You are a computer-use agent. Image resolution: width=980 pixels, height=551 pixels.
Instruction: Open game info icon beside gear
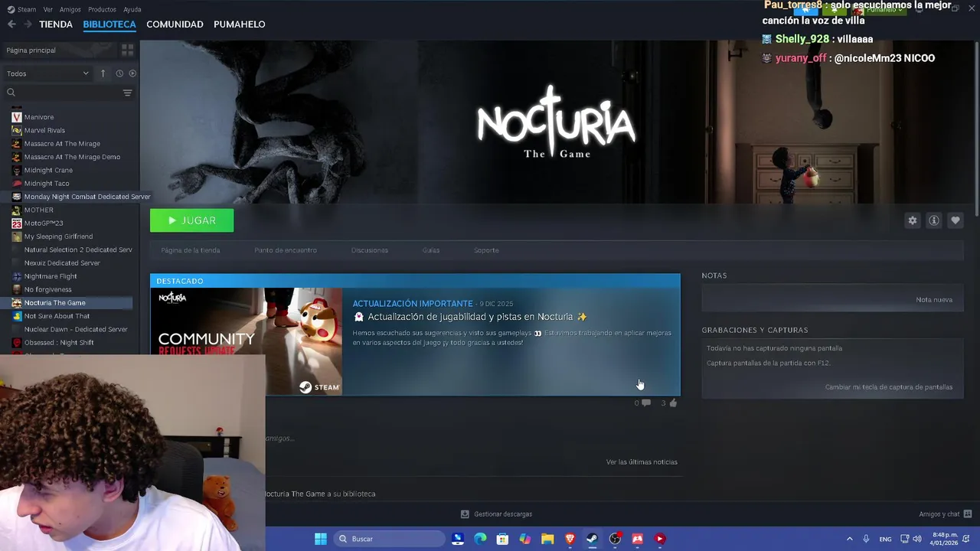[x=934, y=220]
